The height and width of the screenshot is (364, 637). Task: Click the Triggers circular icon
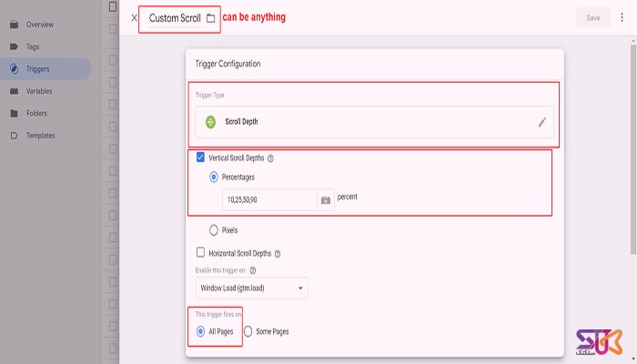tap(15, 69)
